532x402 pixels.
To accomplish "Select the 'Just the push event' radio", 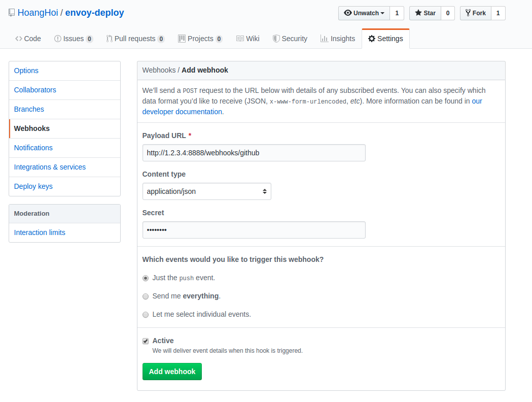I will coord(146,278).
